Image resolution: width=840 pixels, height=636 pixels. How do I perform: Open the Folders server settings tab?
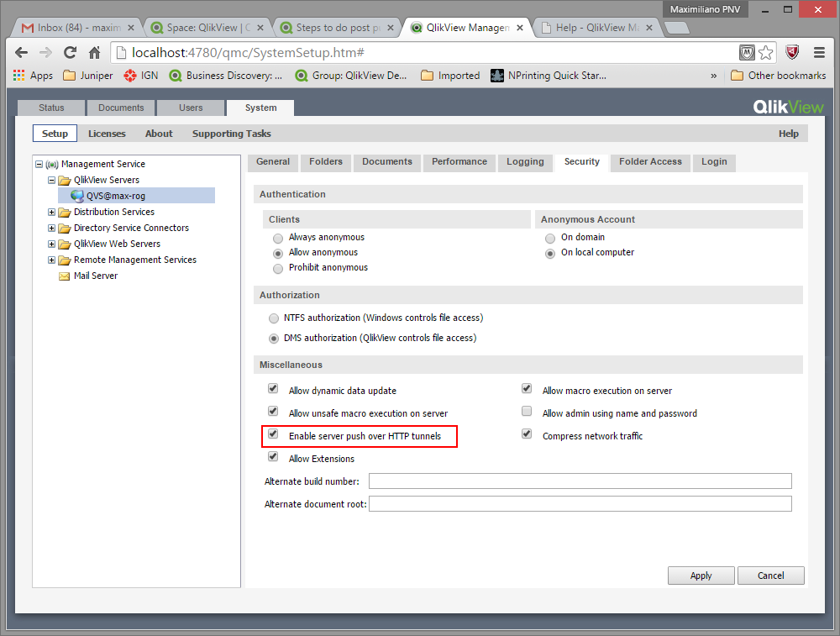tap(326, 162)
